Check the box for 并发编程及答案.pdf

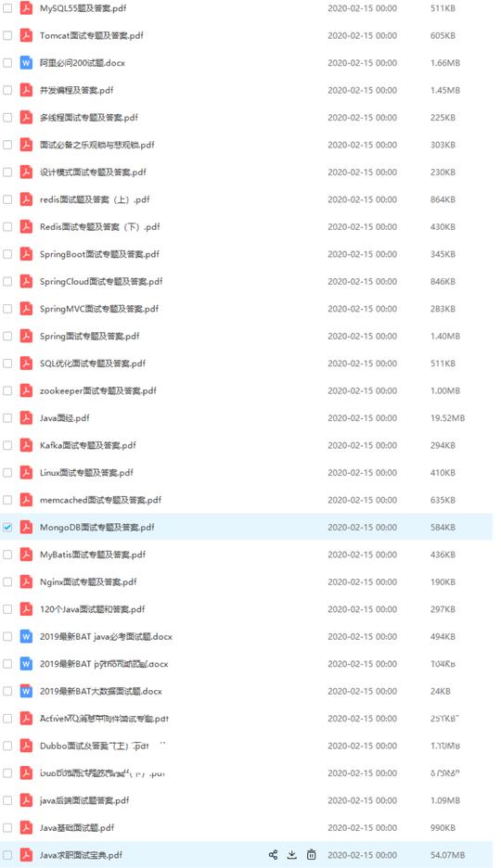click(7, 90)
